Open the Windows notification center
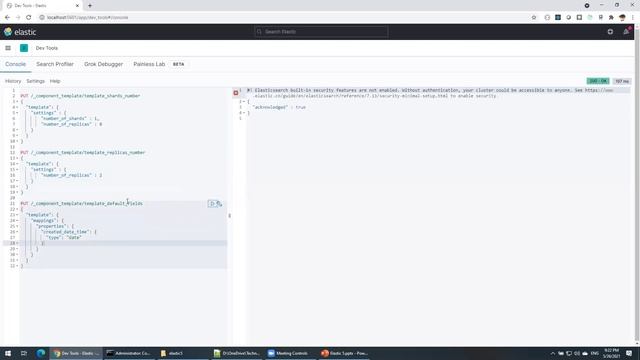Screen dimensions: 640x360 pos(629,353)
